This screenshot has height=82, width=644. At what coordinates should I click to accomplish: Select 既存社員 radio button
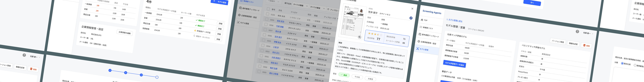click(622, 63)
